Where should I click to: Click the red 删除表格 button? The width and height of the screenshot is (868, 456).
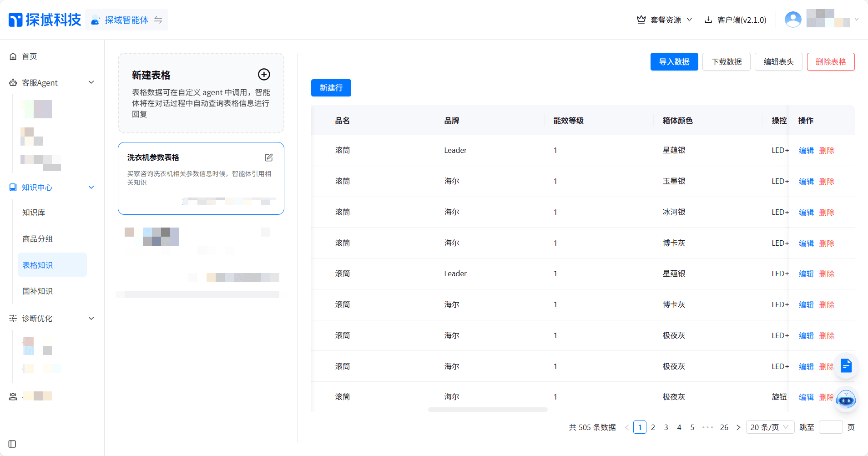pyautogui.click(x=830, y=62)
